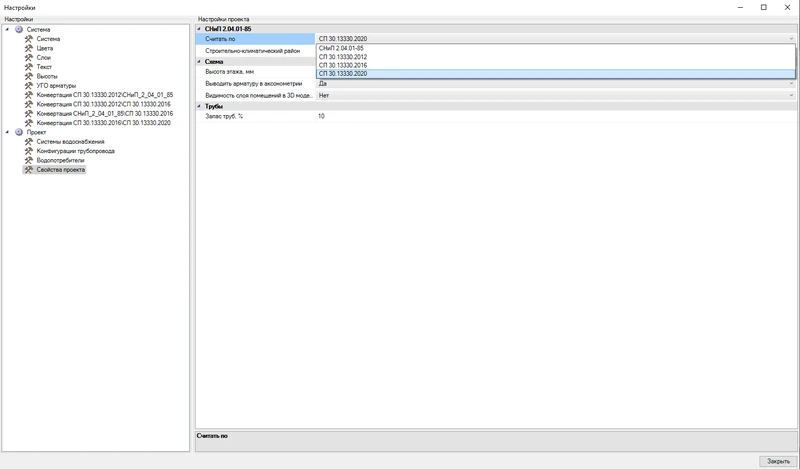Click the Проект root node icon
This screenshot has height=469, width=800.
click(18, 132)
